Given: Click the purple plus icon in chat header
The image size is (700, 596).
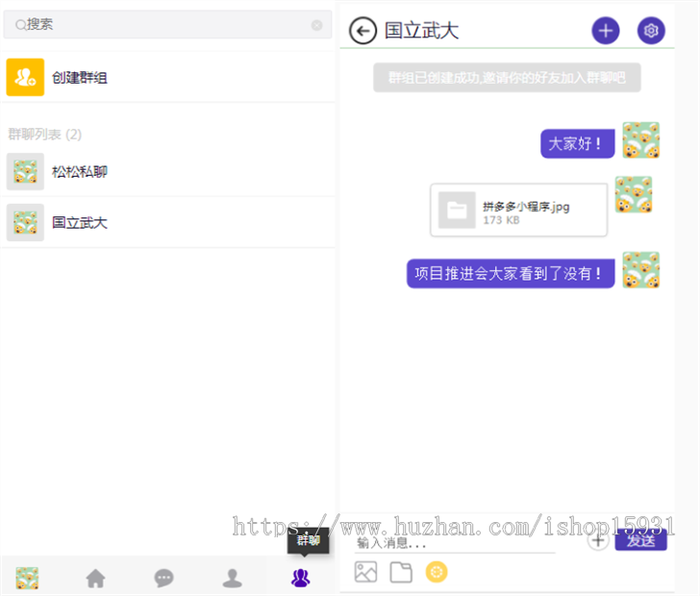Looking at the screenshot, I should tap(605, 31).
